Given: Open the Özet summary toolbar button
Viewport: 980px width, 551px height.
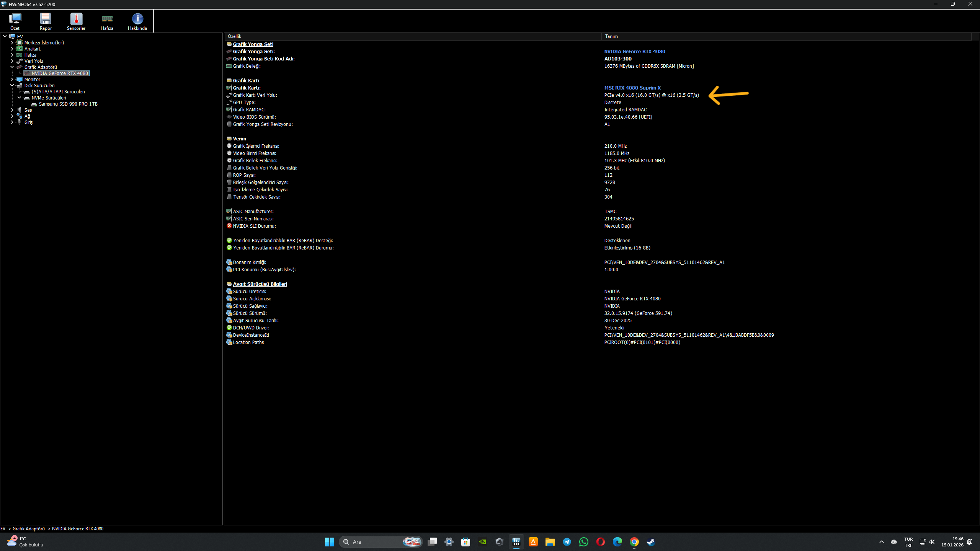Looking at the screenshot, I should 15,21.
